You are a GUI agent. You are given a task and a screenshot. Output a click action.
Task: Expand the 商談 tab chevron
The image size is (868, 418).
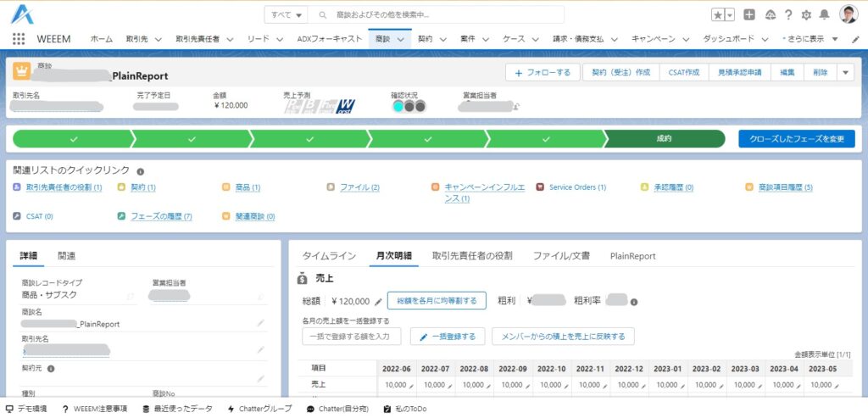pos(401,39)
